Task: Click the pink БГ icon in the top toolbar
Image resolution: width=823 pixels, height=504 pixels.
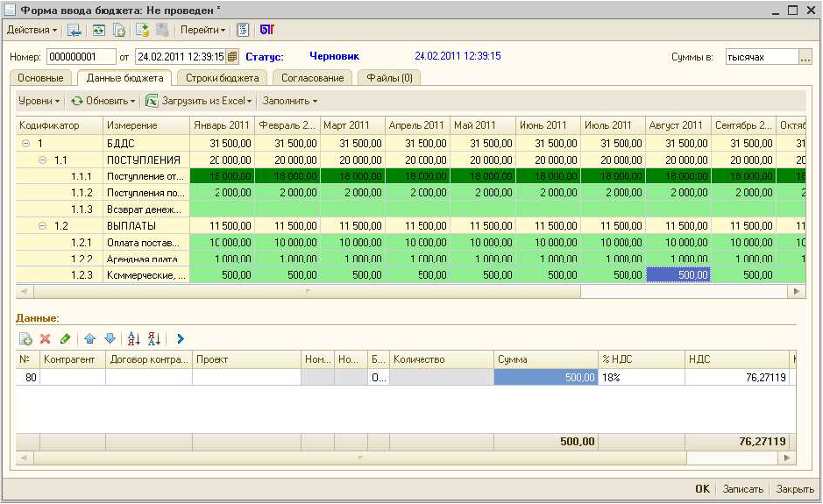Action: tap(266, 30)
